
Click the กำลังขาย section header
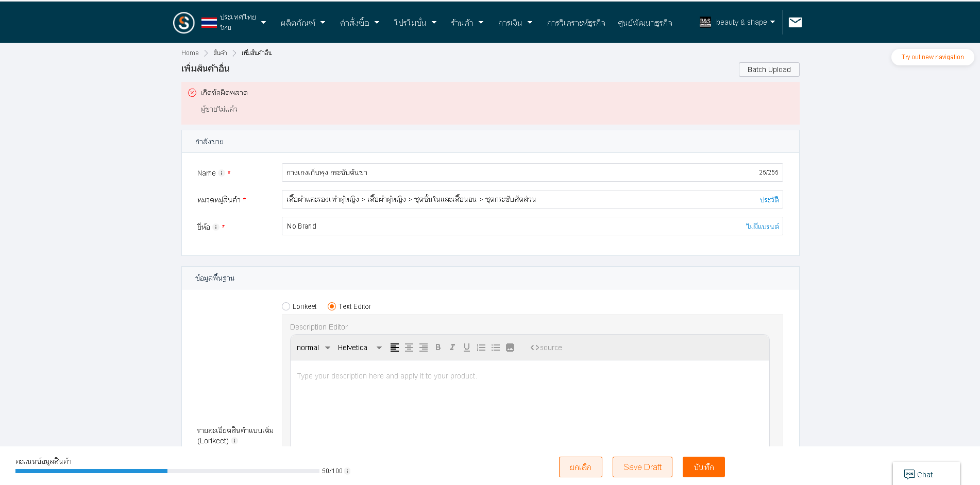coord(490,142)
